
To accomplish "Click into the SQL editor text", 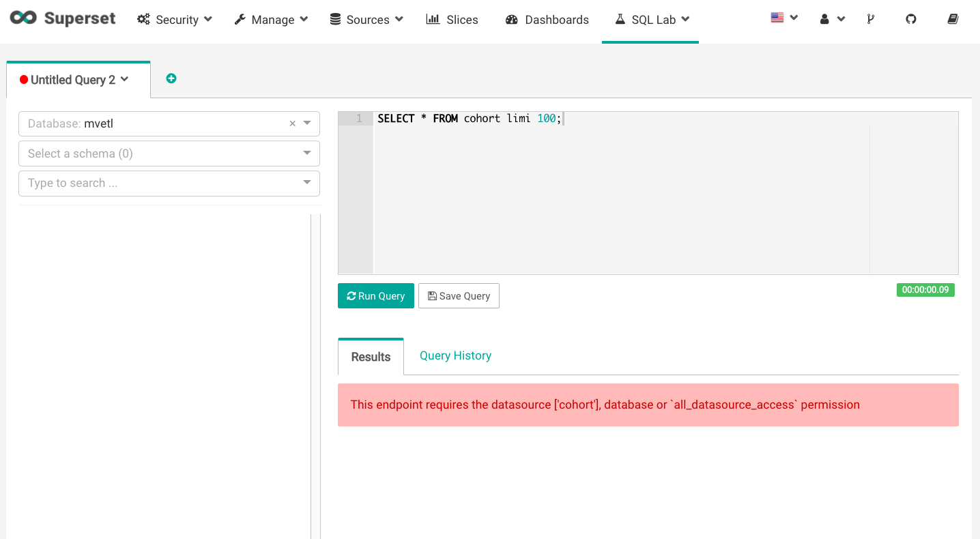I will tap(470, 119).
